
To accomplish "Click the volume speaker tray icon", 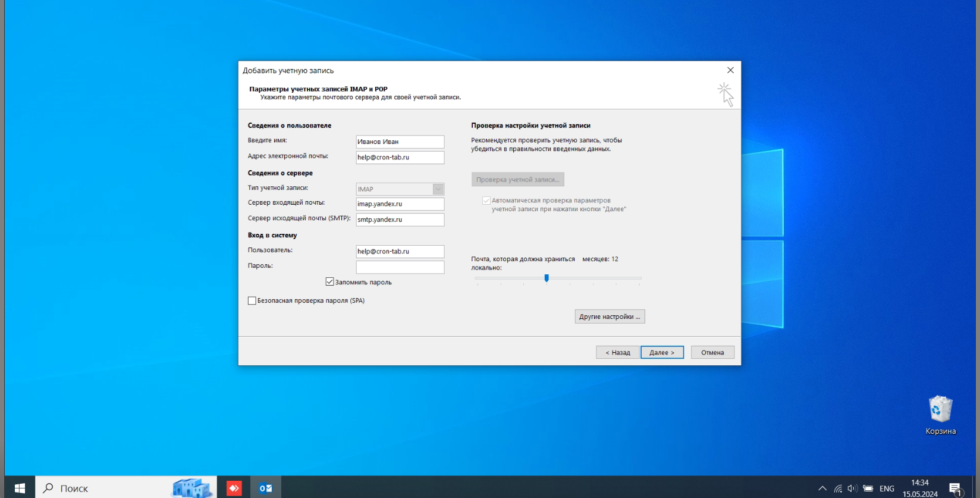I will (852, 488).
